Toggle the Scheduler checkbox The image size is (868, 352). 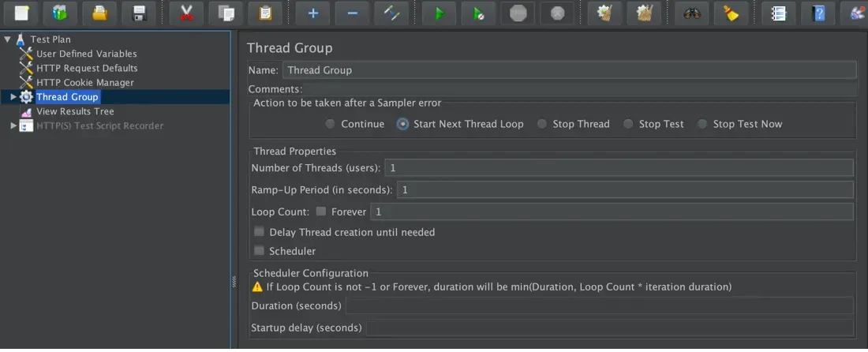tap(259, 251)
